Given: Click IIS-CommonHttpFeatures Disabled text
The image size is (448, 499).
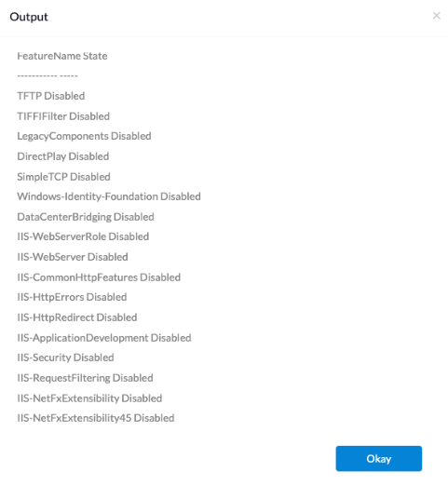Looking at the screenshot, I should 99,277.
